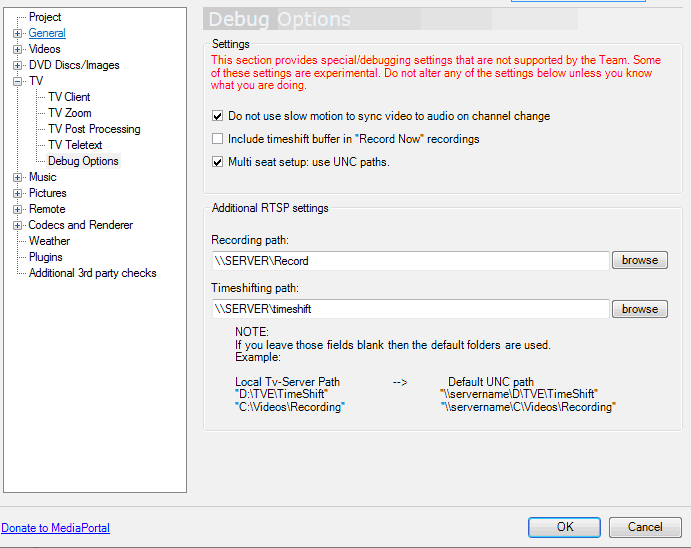Expand the Music tree node
691x548 pixels.
(18, 177)
